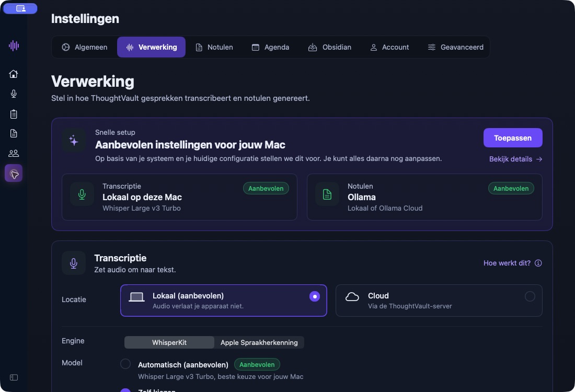The image size is (575, 392).
Task: Click the sparkle icon in Snelle setup
Action: coord(74,140)
